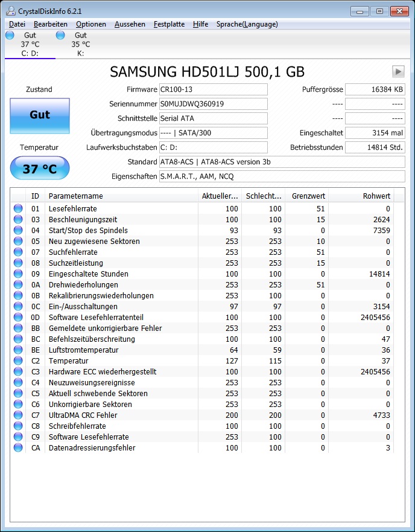Click the Eingeschaltet value 3154 mal
This screenshot has width=415, height=532.
[375, 133]
